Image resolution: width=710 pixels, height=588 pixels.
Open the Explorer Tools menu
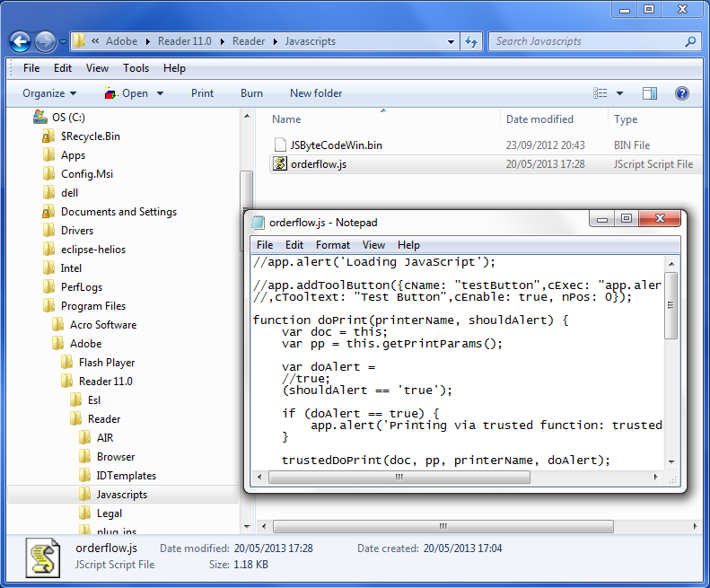136,68
